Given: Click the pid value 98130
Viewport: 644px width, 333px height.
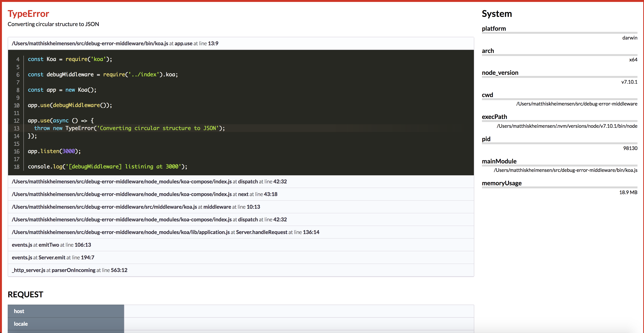Looking at the screenshot, I should [x=630, y=148].
